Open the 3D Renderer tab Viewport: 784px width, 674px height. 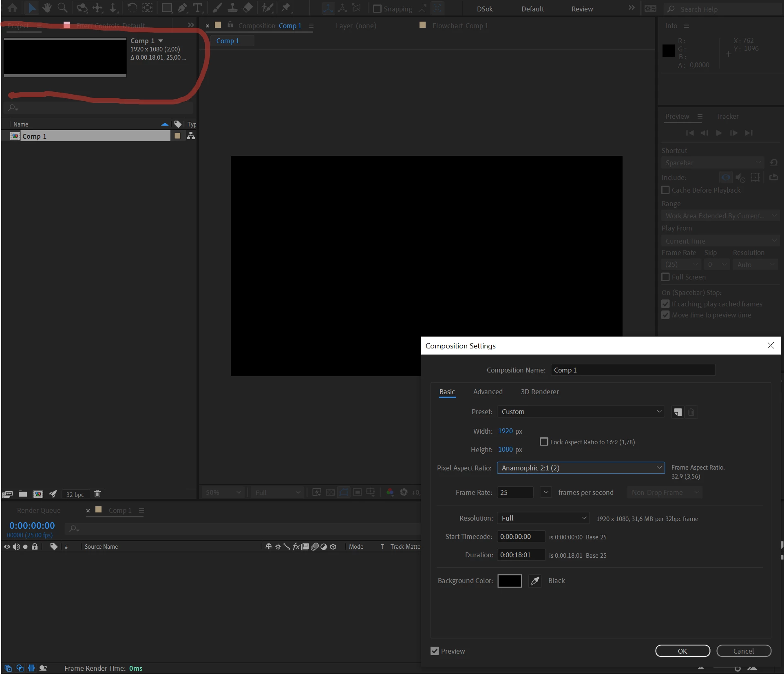[x=539, y=392]
